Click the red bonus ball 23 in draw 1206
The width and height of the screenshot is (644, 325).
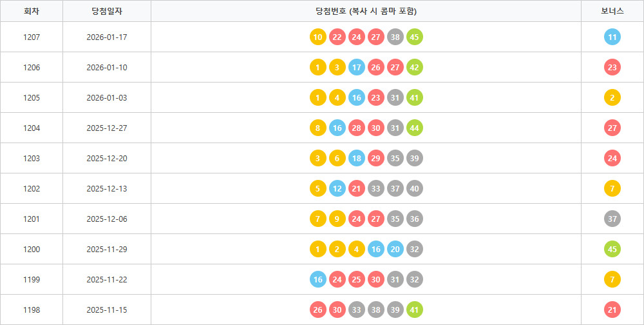click(x=612, y=68)
